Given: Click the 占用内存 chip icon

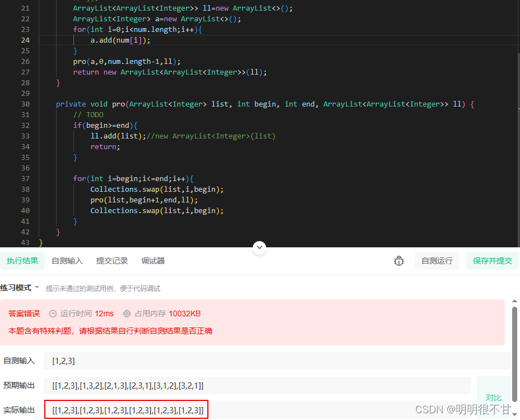Looking at the screenshot, I should point(127,313).
